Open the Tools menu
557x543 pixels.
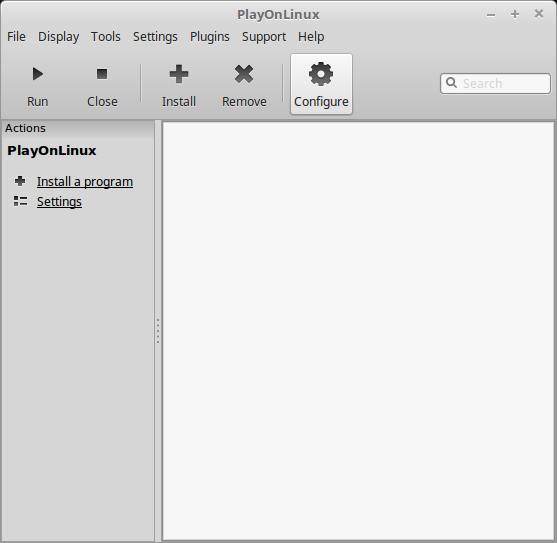[106, 37]
